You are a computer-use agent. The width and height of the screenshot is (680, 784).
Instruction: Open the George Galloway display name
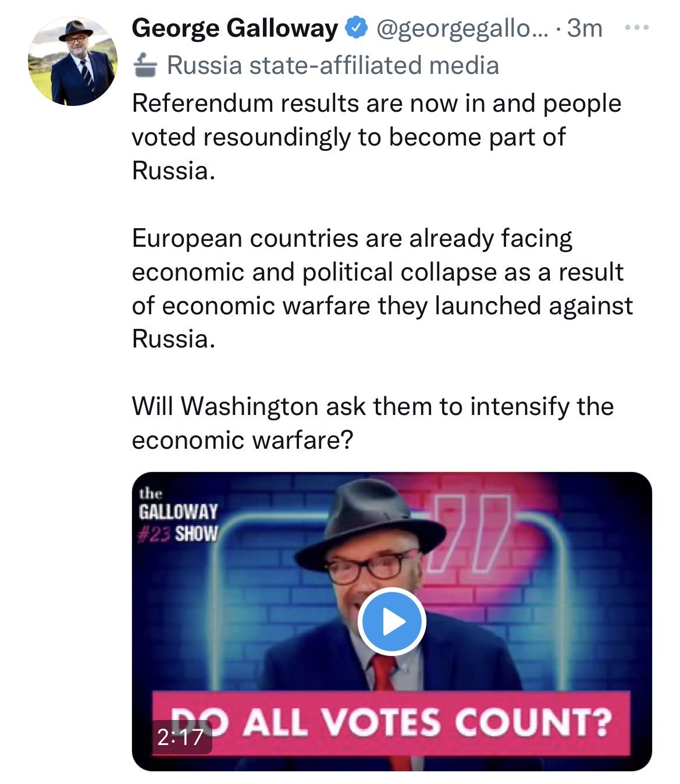(x=234, y=27)
